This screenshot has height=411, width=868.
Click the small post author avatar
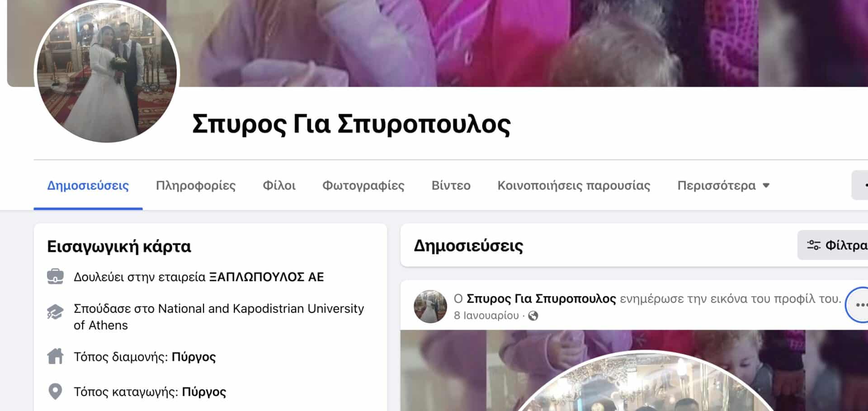tap(430, 306)
